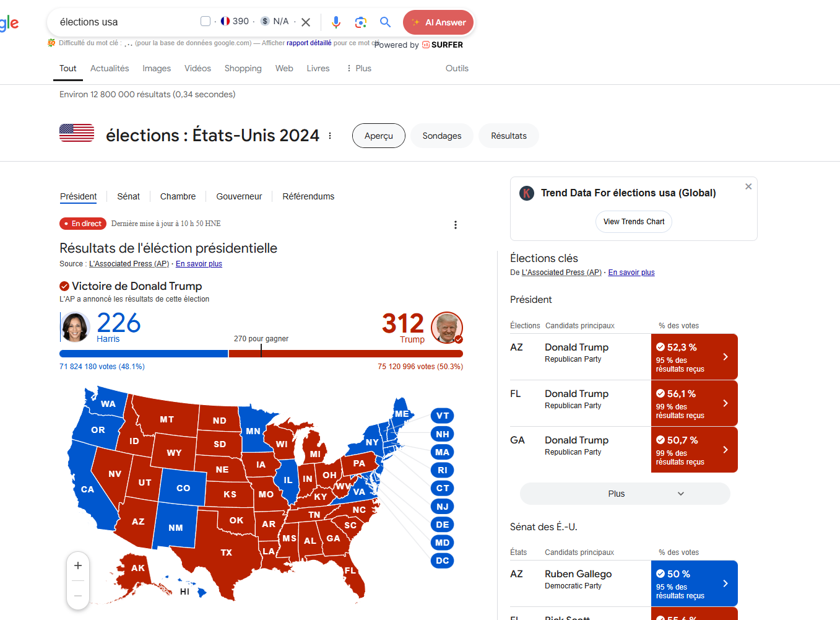Image resolution: width=840 pixels, height=620 pixels.
Task: Open Google Lens image search
Action: coord(361,22)
